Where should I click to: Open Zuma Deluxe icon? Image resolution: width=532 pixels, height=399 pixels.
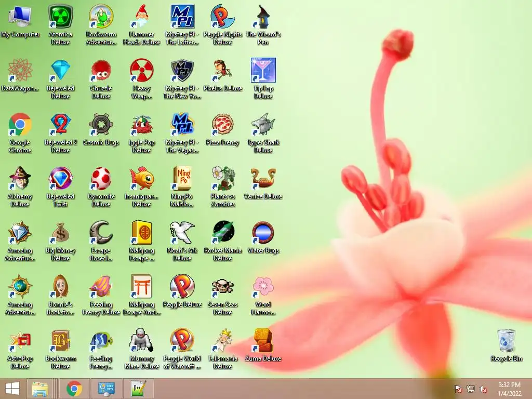tap(263, 341)
